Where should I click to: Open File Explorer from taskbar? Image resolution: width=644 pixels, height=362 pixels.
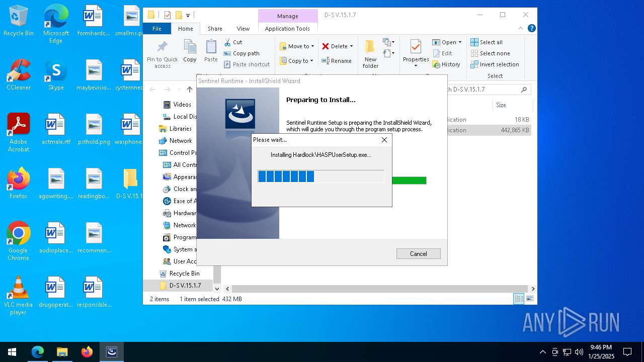62,352
